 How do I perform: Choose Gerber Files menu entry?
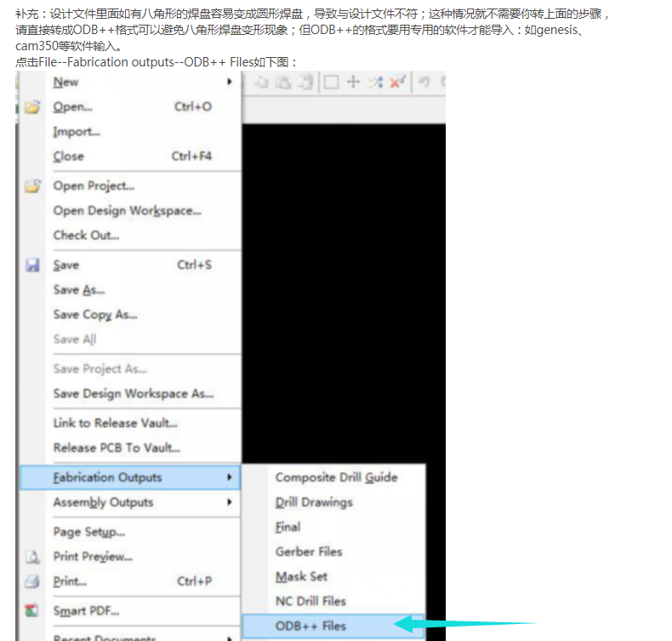(308, 552)
